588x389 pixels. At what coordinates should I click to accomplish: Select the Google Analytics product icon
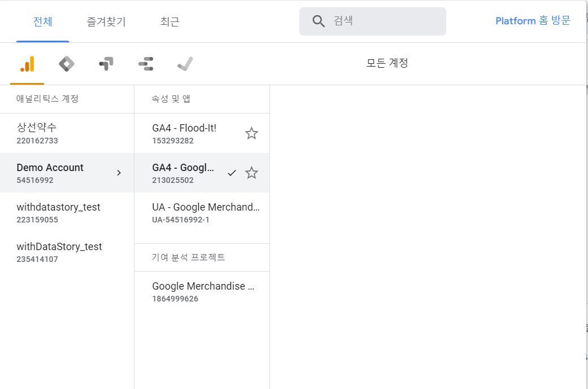pos(27,64)
